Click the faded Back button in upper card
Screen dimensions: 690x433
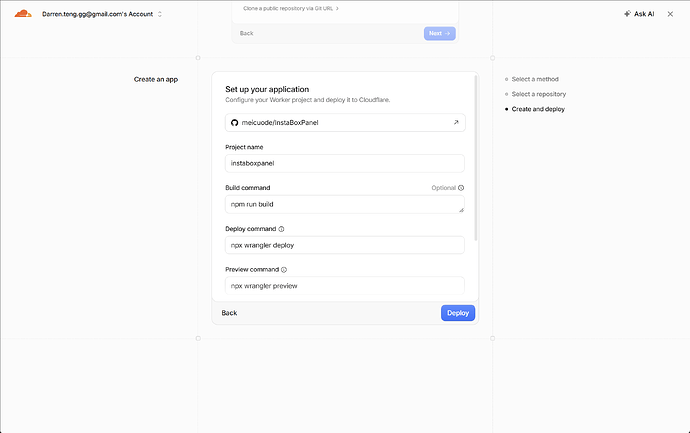point(246,33)
